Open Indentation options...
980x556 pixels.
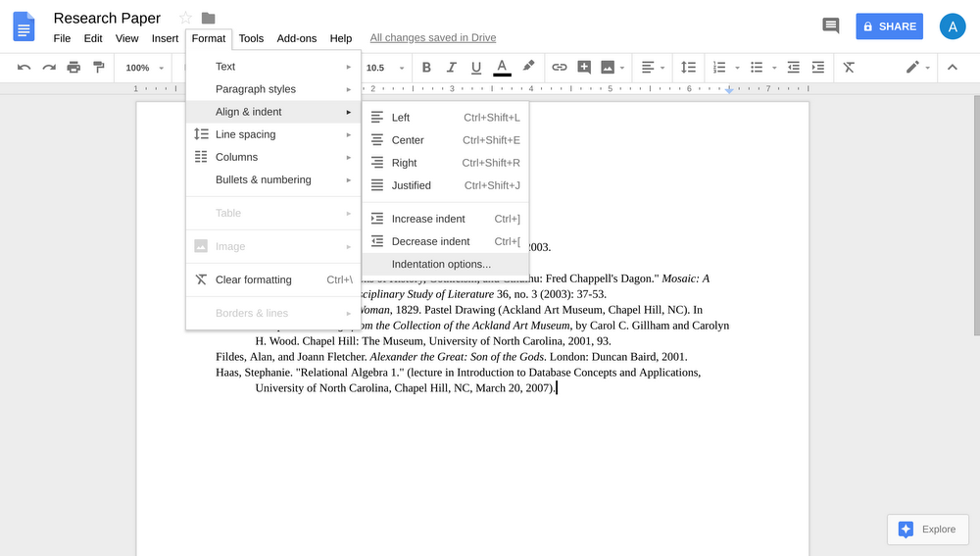point(446,264)
